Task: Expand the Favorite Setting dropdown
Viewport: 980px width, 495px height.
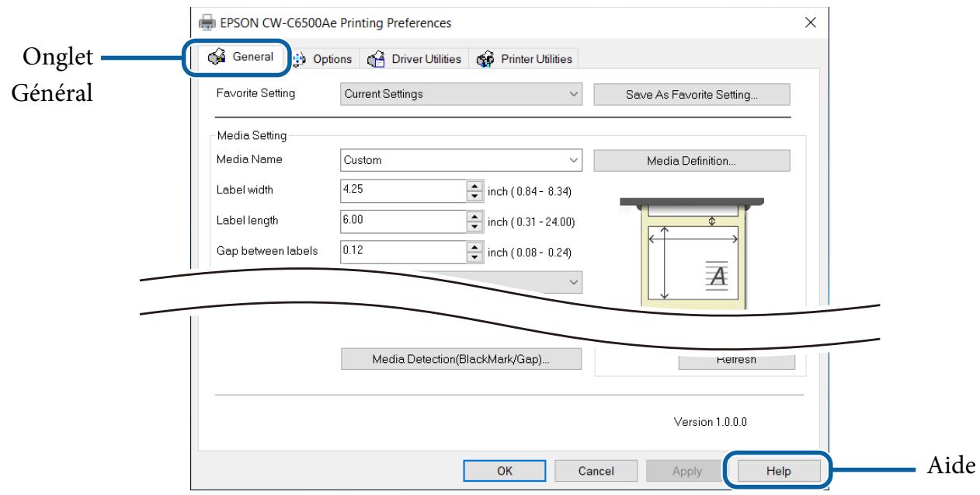Action: pos(462,94)
